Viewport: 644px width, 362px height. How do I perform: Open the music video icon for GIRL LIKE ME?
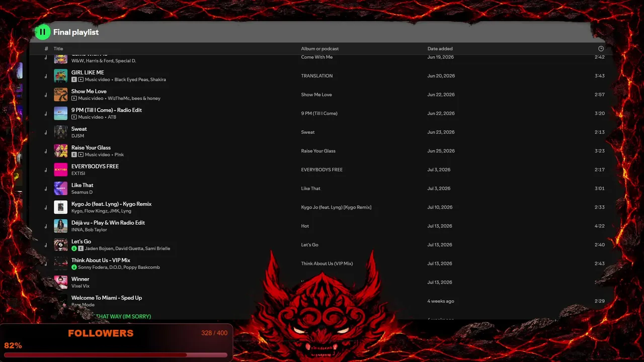[x=80, y=79]
